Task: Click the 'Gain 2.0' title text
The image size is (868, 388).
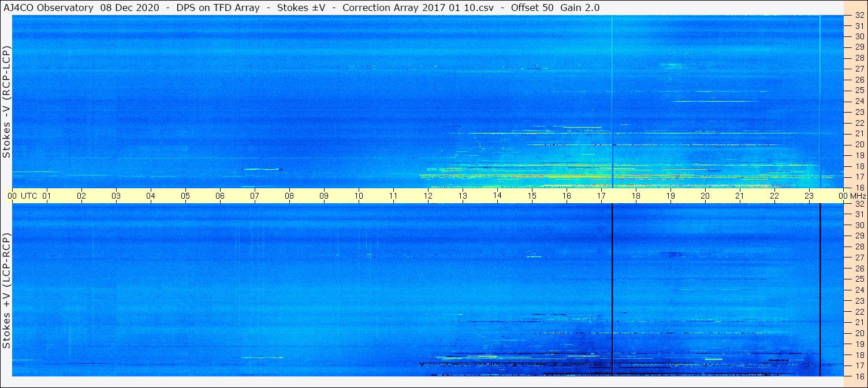Action: [580, 8]
